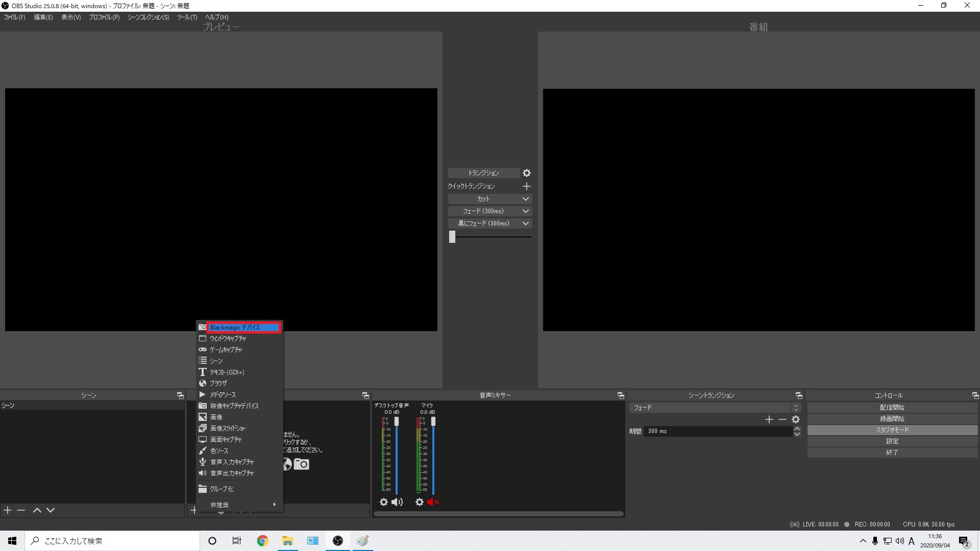Open the シーンコレクション(S) menu

pyautogui.click(x=148, y=17)
